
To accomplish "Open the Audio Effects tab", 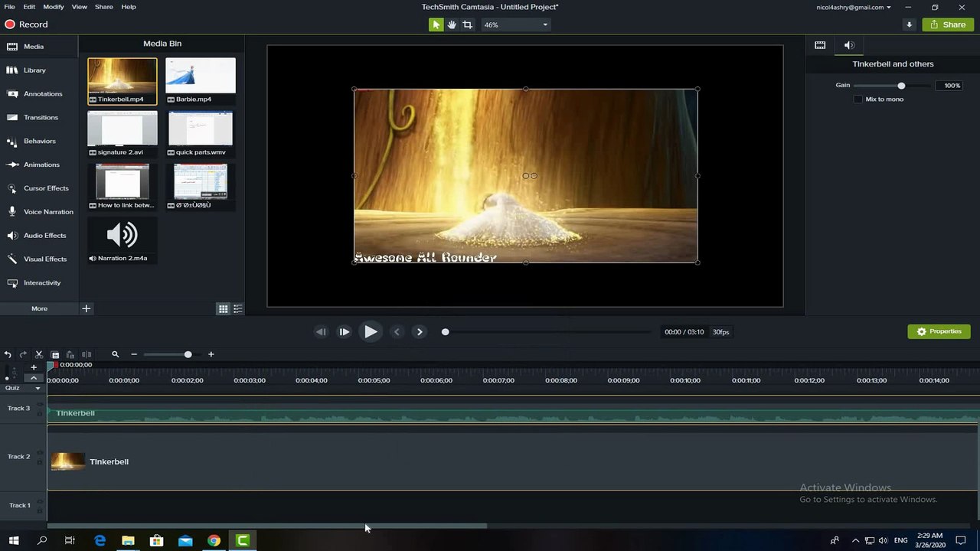I will coord(39,236).
